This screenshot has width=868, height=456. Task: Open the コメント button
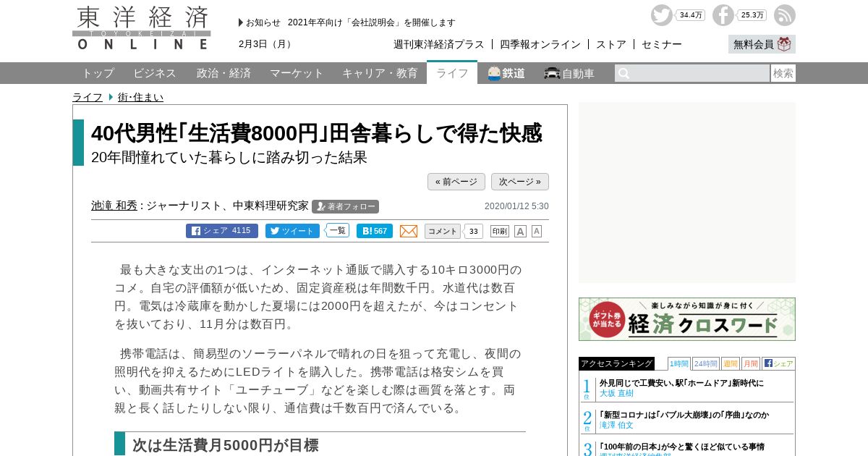(x=443, y=231)
